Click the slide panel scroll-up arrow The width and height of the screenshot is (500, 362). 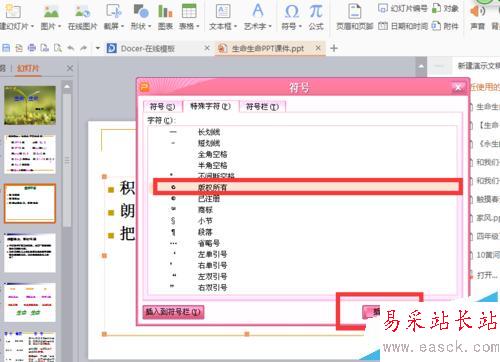click(x=67, y=86)
